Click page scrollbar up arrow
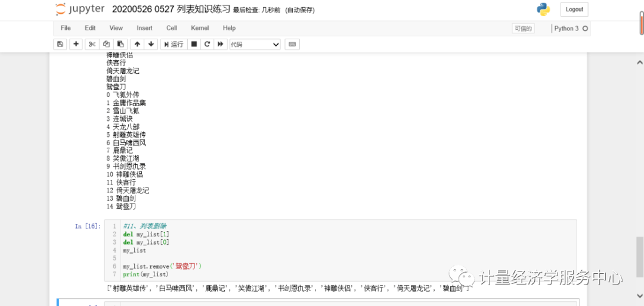 click(x=640, y=63)
